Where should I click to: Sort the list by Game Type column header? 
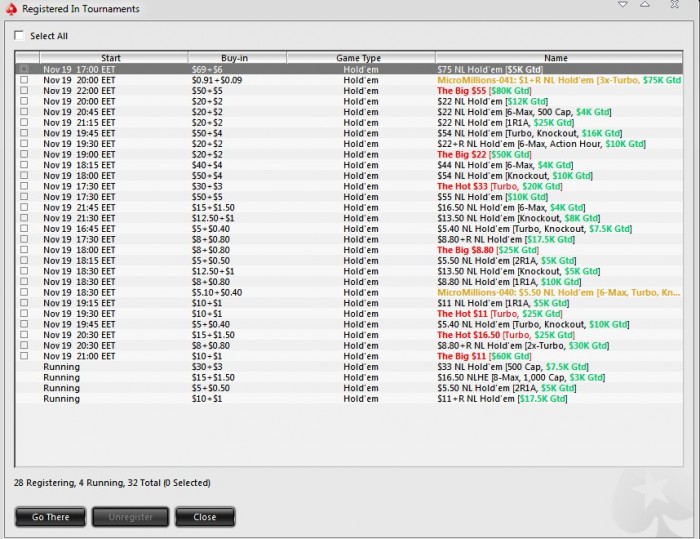coord(361,58)
